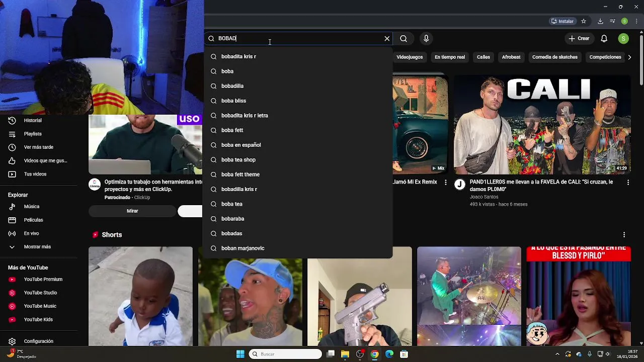Open YouTube Music link
This screenshot has width=644, height=362.
40,306
